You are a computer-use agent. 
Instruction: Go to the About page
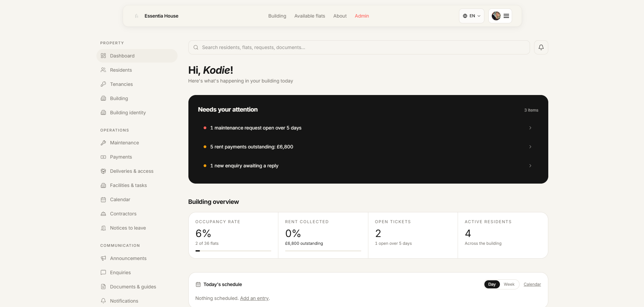pos(340,16)
